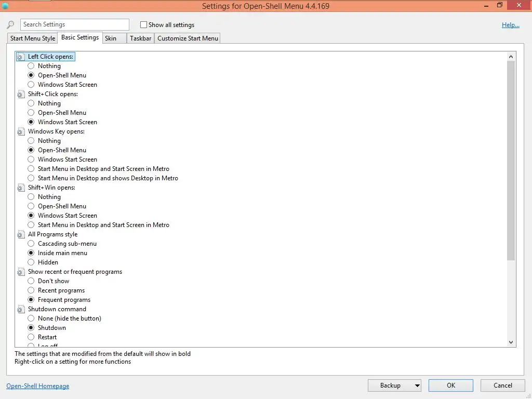Open the Customize Start Menu tab

(x=188, y=38)
